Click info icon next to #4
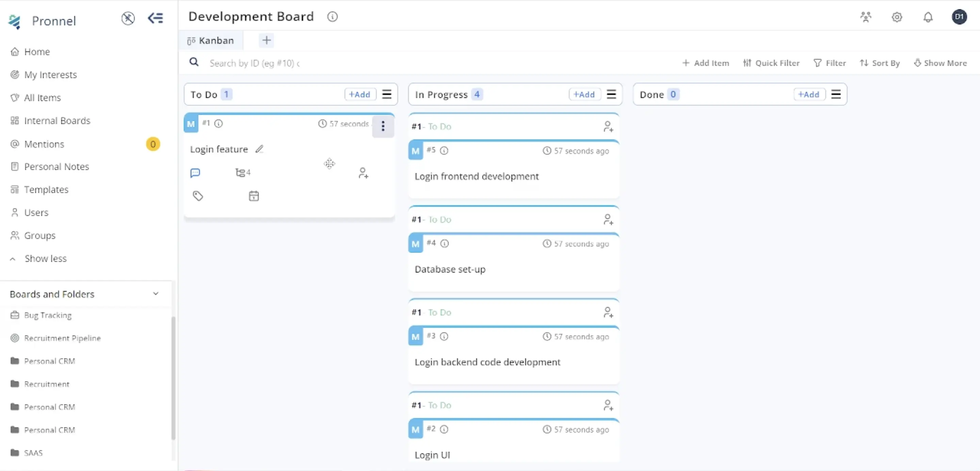 pos(444,243)
